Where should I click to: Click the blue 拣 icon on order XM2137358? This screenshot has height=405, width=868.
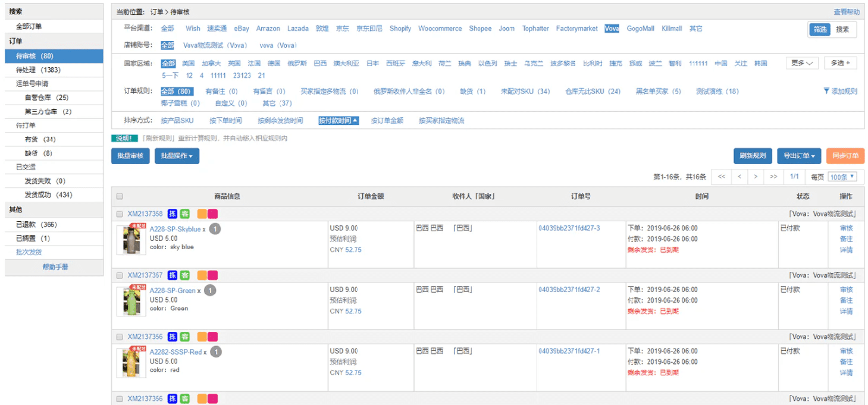coord(172,214)
